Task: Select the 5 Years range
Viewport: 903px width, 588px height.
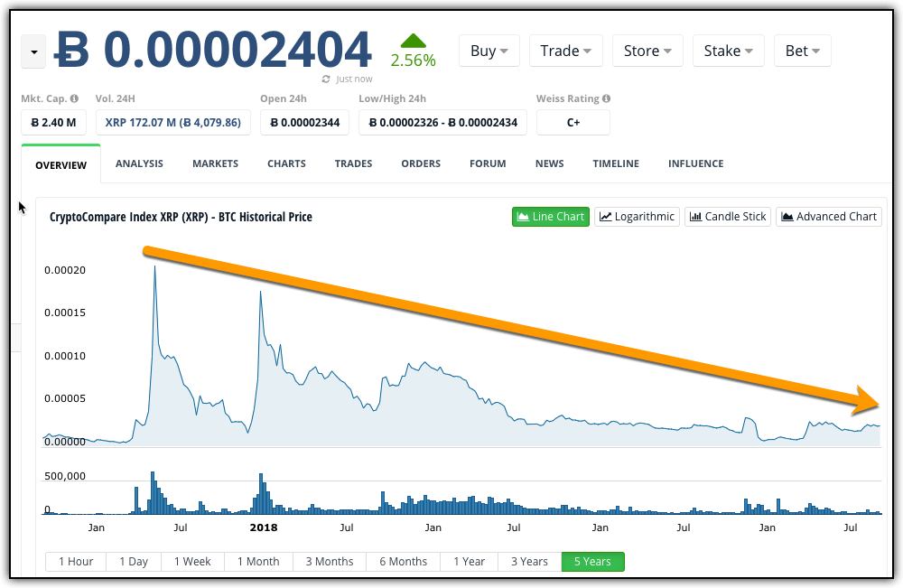Action: pyautogui.click(x=592, y=562)
